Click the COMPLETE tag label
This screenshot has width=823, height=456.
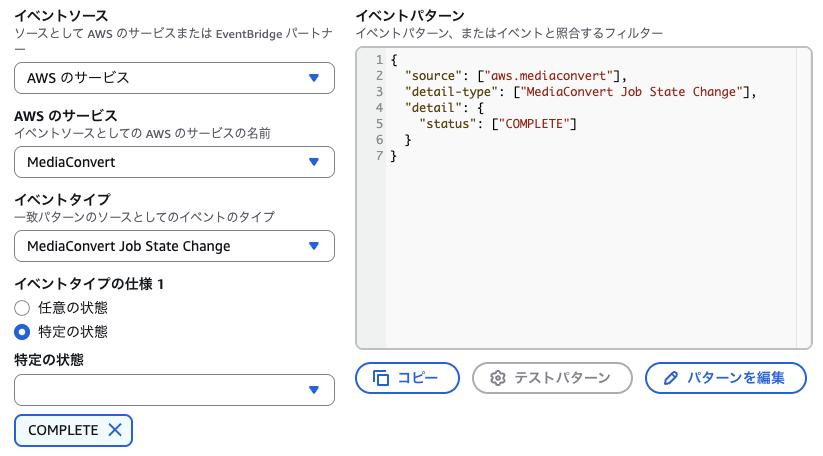click(x=63, y=430)
